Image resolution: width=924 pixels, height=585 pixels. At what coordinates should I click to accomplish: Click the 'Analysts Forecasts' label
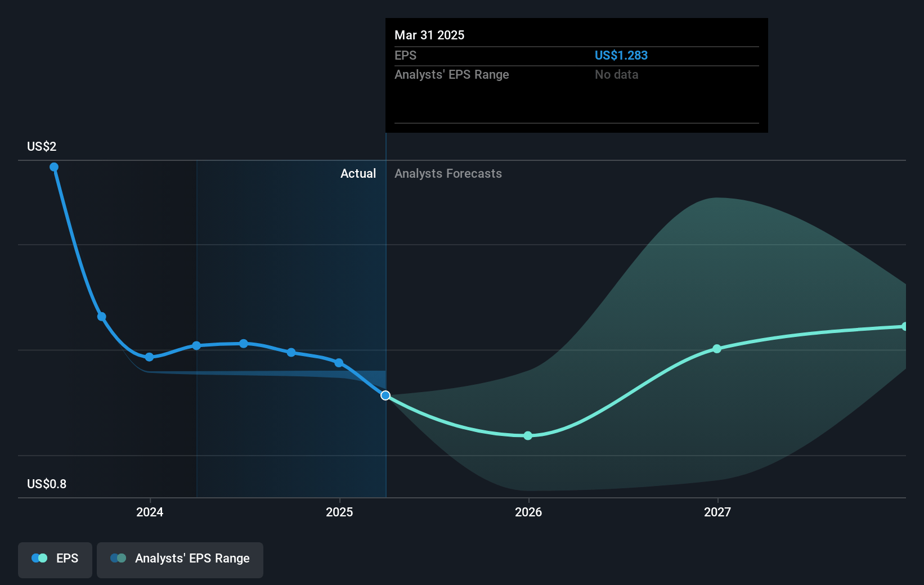(448, 173)
